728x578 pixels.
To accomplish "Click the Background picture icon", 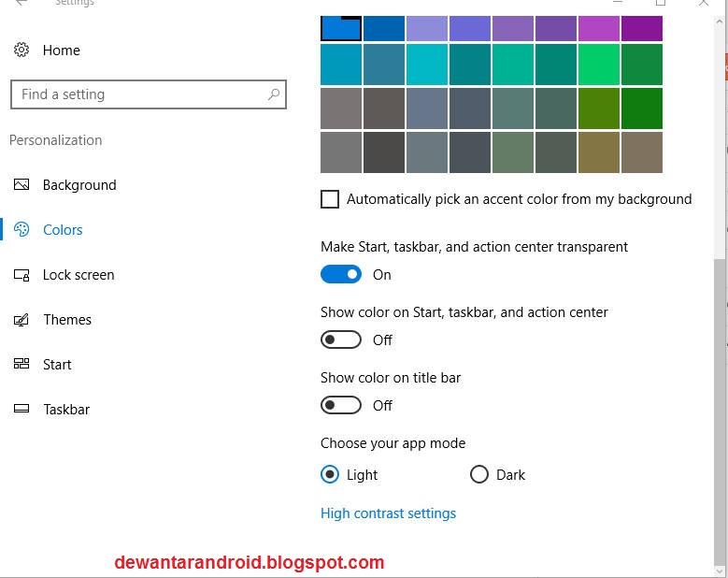I will [21, 184].
